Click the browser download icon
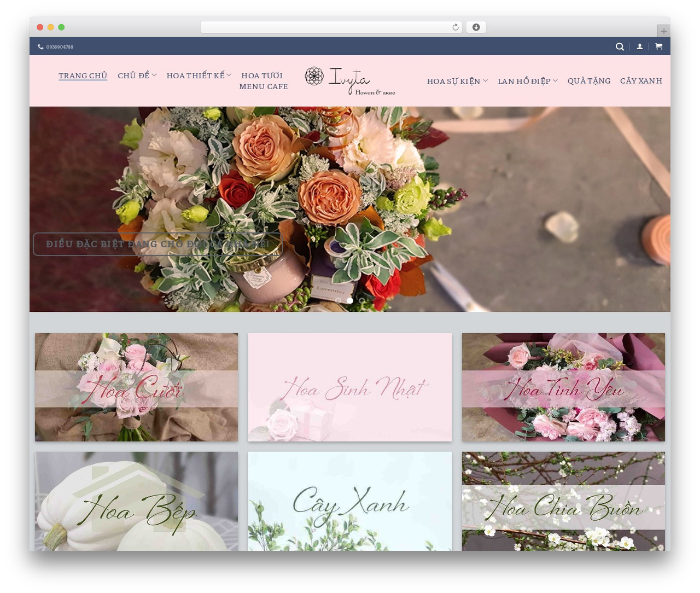The height and width of the screenshot is (593, 700). 476,27
